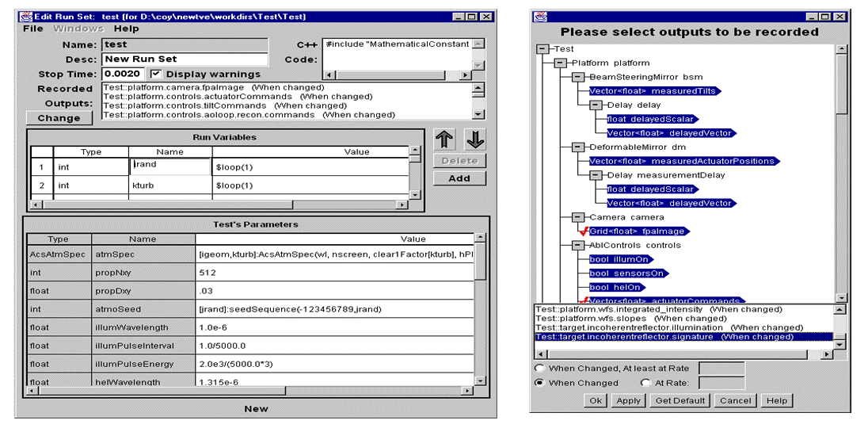
Task: Click the Name field containing test
Action: tap(185, 45)
